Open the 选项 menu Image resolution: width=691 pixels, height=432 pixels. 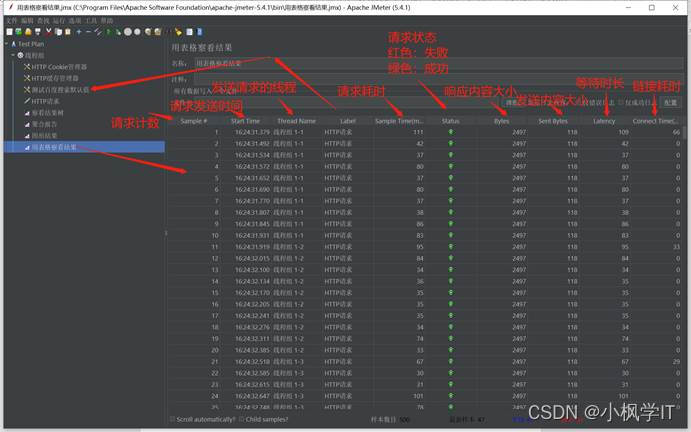(75, 21)
